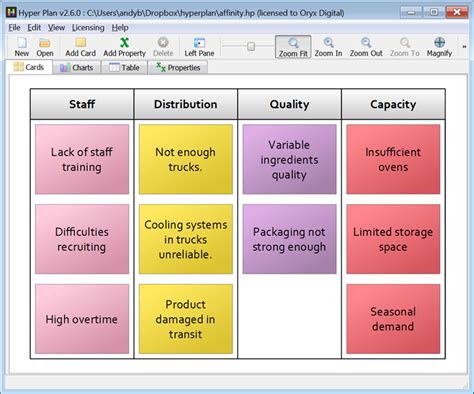The image size is (474, 394).
Task: Select the 'Limited storage space' card
Action: [393, 239]
